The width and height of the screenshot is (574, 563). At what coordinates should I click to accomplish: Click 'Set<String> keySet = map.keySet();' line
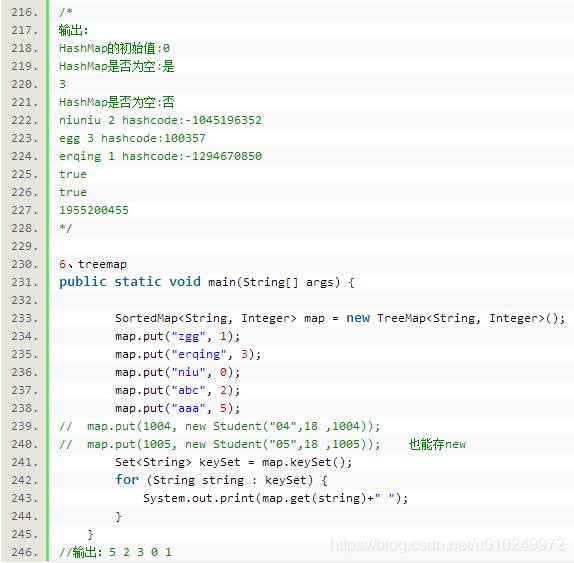tap(234, 462)
